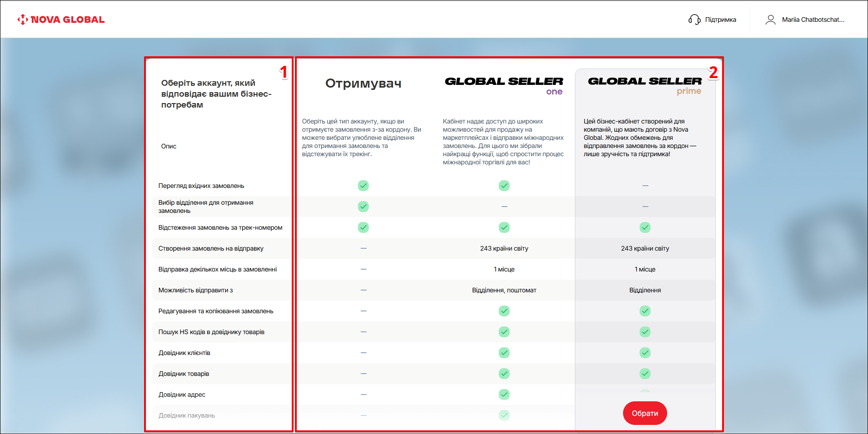Click the red annotation number 1
The width and height of the screenshot is (868, 434).
(284, 72)
